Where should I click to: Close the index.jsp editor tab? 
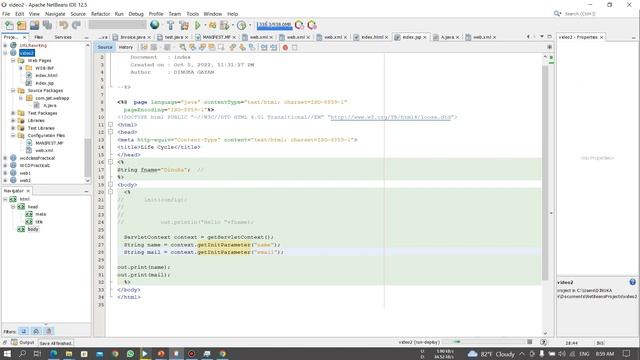(x=425, y=37)
